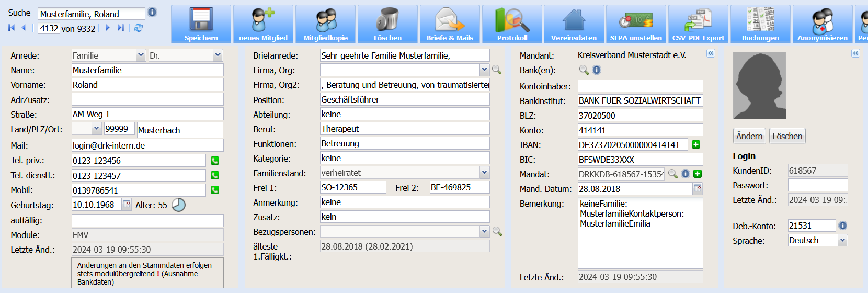Open the Bezugspersonen dropdown
The image size is (868, 293).
(x=484, y=231)
